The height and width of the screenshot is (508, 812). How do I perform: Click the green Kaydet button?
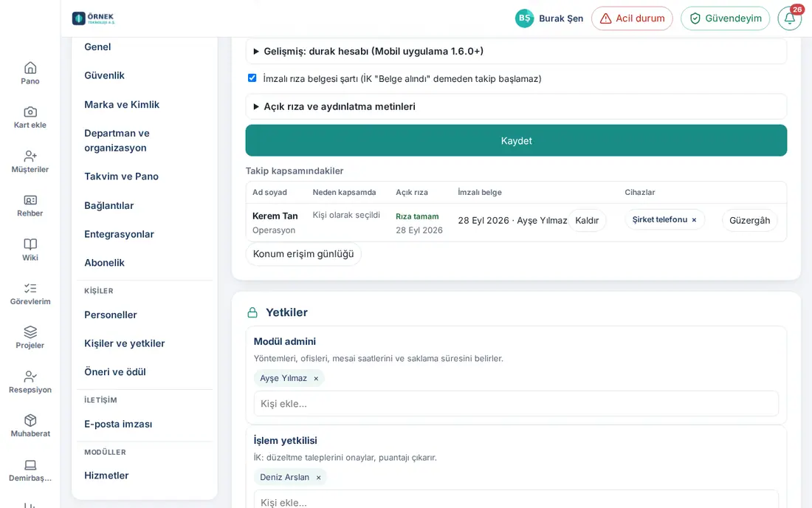click(x=516, y=140)
